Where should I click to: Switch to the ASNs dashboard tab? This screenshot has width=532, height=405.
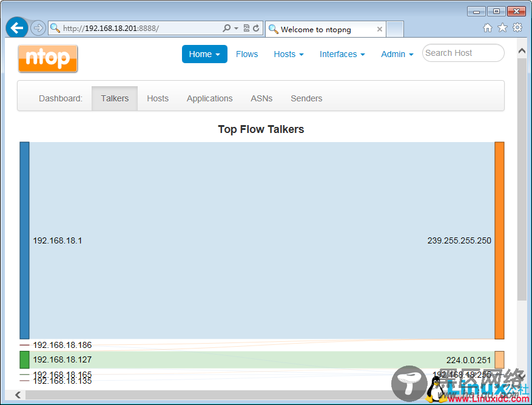[261, 98]
